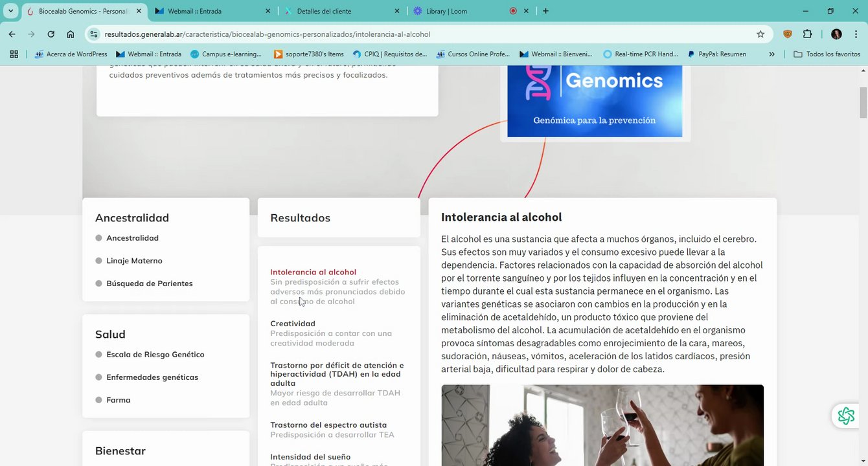Open the Todos los favoritos folder
The image size is (868, 466).
click(x=827, y=54)
